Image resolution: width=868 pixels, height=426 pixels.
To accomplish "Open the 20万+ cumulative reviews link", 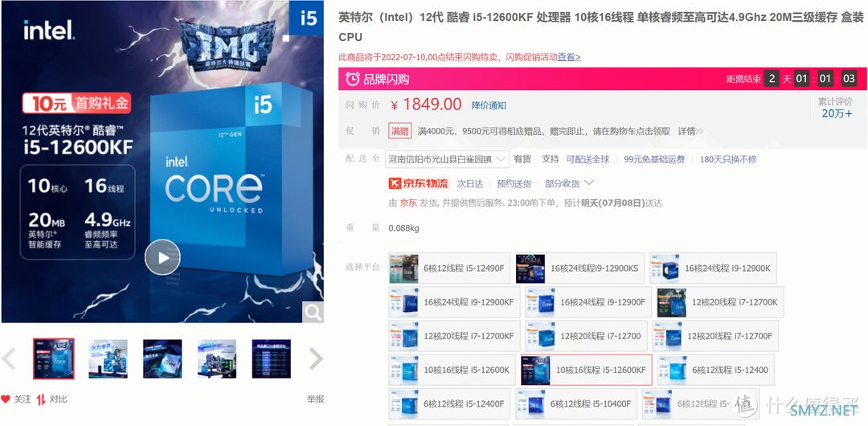I will point(837,113).
